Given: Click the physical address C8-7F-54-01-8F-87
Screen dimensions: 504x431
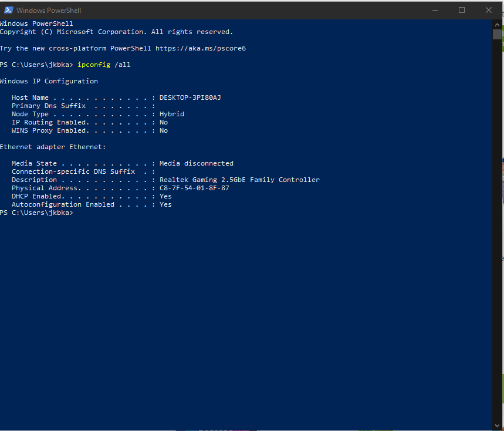Looking at the screenshot, I should click(x=194, y=188).
